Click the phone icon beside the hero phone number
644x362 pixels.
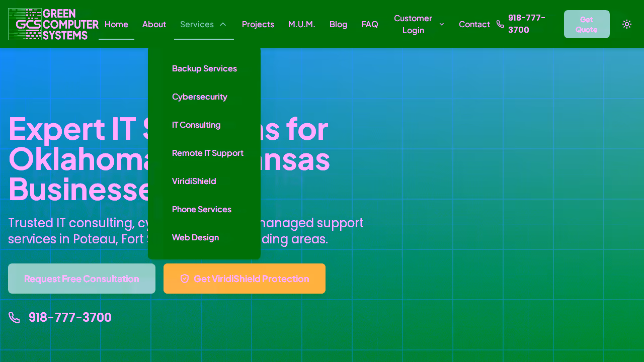[14, 318]
